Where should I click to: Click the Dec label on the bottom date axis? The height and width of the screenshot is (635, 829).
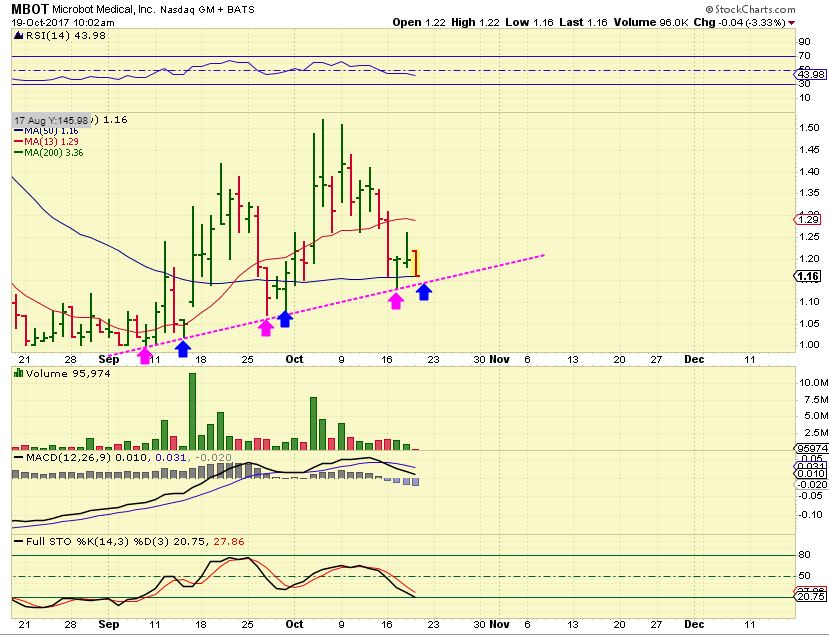coord(694,624)
